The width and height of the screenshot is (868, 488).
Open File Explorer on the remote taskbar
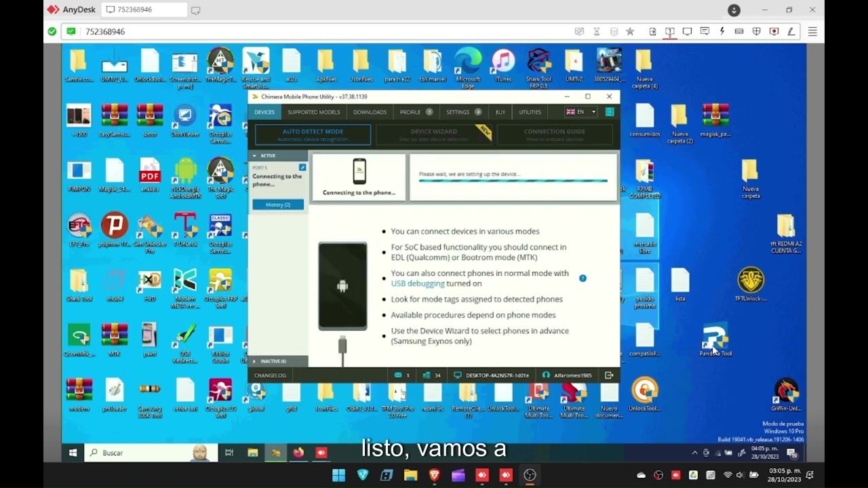point(252,453)
